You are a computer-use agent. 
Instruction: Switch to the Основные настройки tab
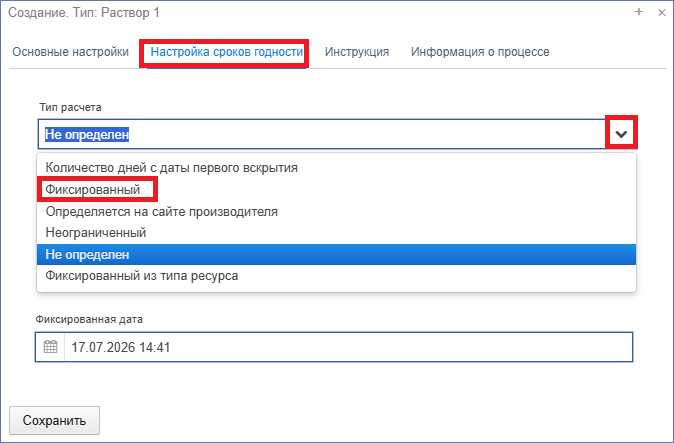70,52
